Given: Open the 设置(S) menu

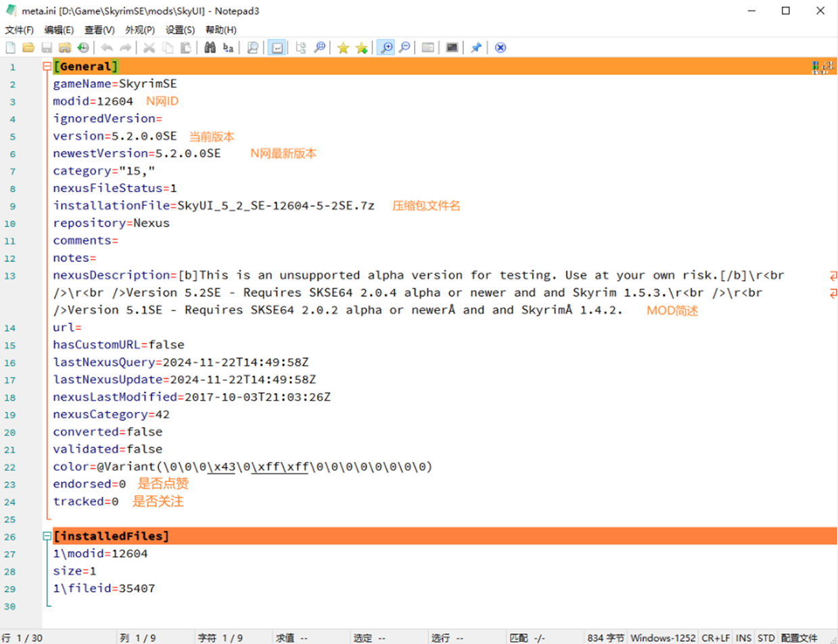Looking at the screenshot, I should tap(180, 30).
